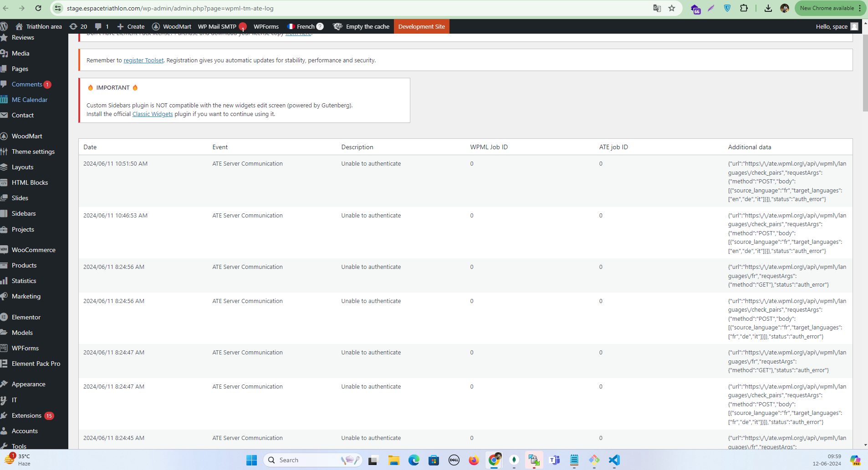
Task: Reload the page with refresh icon
Action: click(38, 8)
